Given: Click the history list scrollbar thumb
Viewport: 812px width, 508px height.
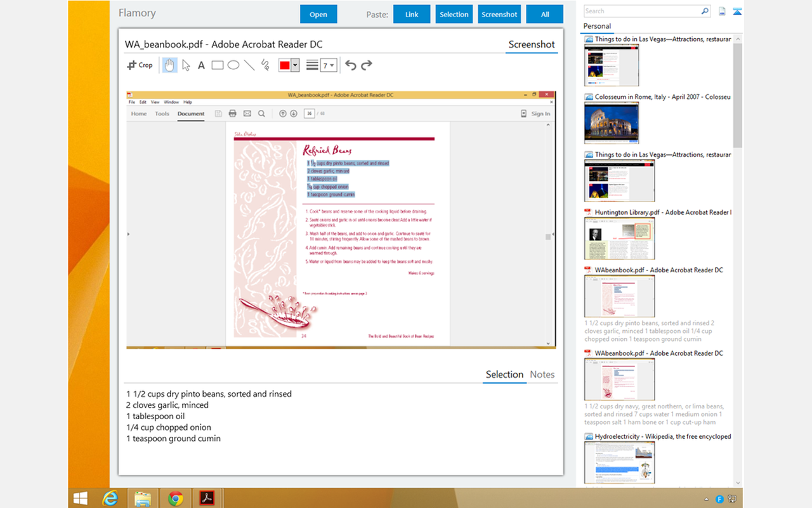Looking at the screenshot, I should pyautogui.click(x=737, y=95).
